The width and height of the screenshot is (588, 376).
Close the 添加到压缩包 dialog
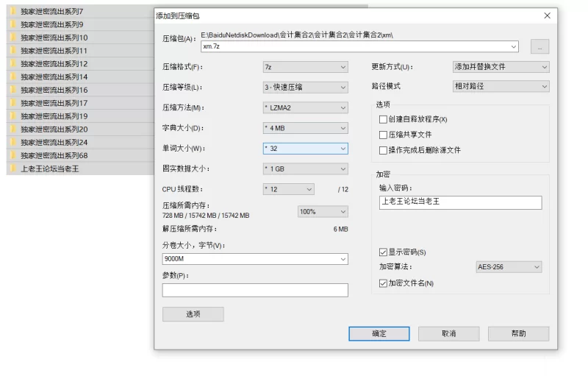tap(547, 15)
